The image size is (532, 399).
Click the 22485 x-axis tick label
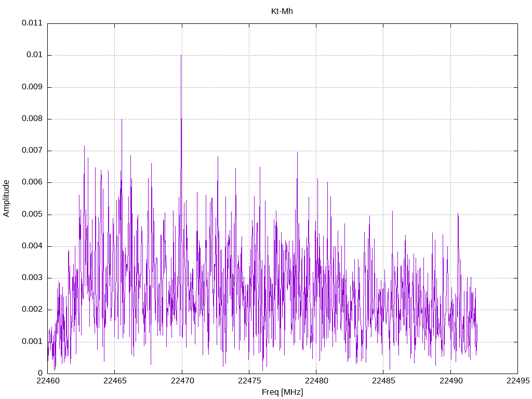(383, 381)
